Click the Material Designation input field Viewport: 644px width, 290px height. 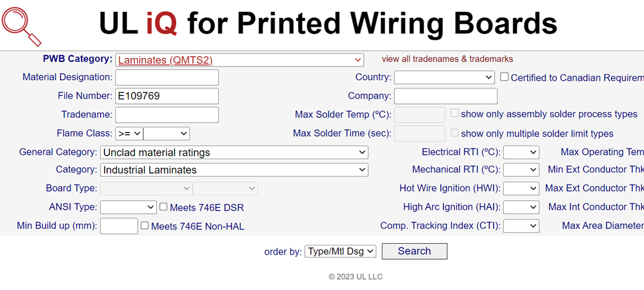click(x=167, y=77)
